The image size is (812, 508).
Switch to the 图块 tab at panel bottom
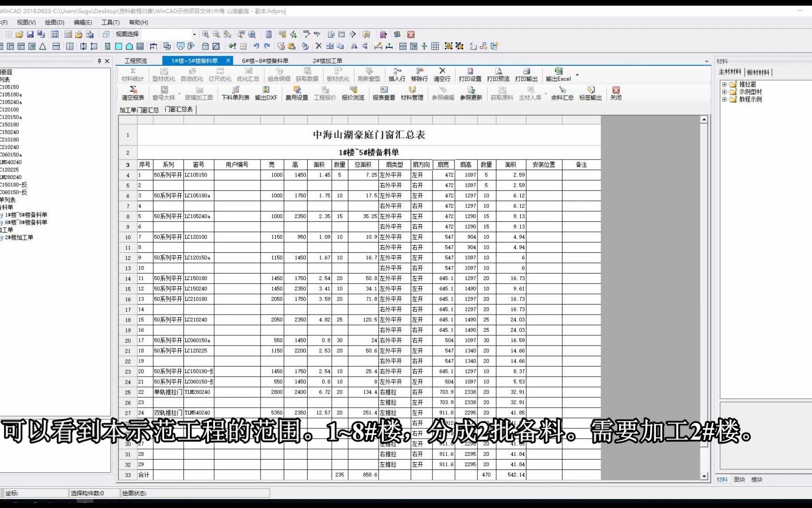pos(740,480)
